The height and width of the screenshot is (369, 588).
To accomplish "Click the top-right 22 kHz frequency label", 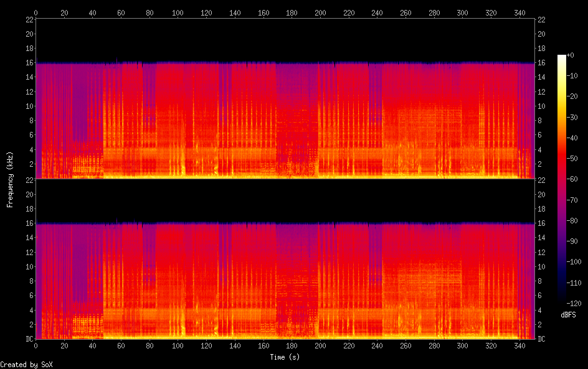I will [542, 19].
